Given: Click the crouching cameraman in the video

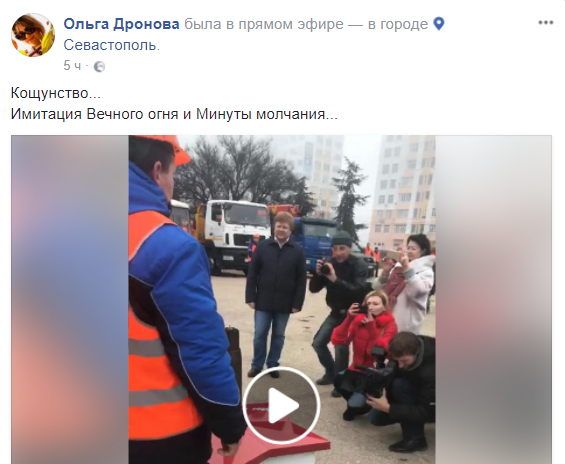Looking at the screenshot, I should pos(404,389).
